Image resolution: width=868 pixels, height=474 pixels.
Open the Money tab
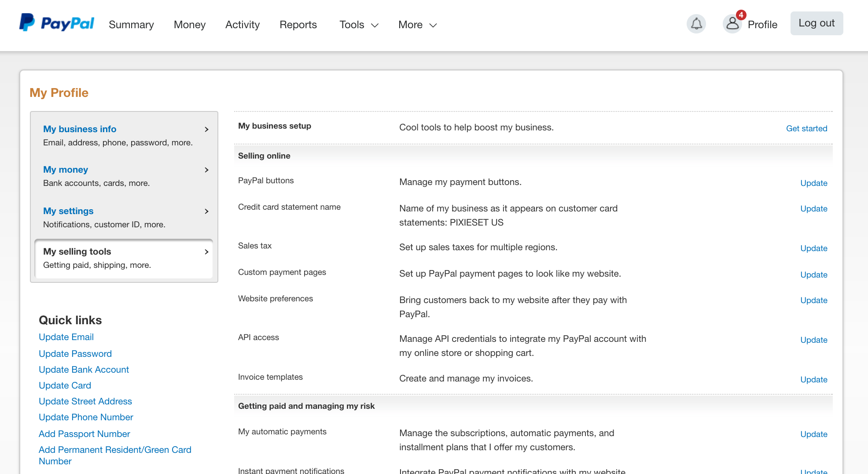click(x=190, y=25)
